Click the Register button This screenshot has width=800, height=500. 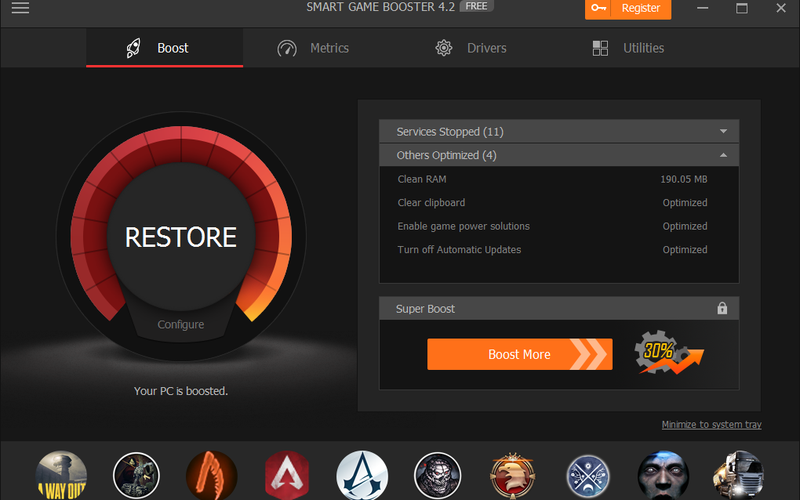[628, 9]
